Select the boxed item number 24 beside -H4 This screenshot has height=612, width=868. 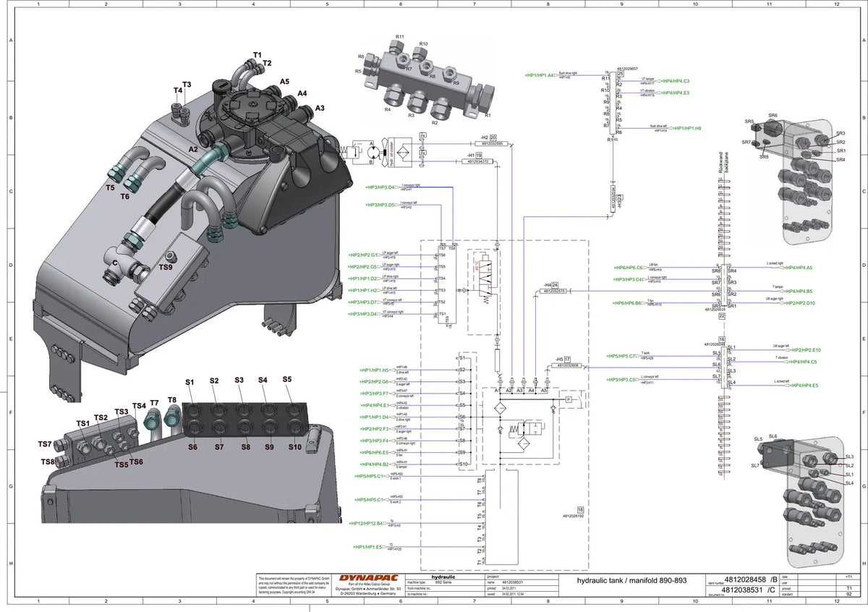[555, 285]
